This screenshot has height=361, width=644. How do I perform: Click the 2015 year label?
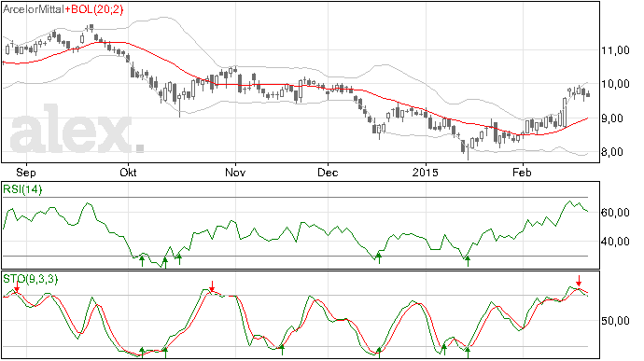[x=426, y=173]
